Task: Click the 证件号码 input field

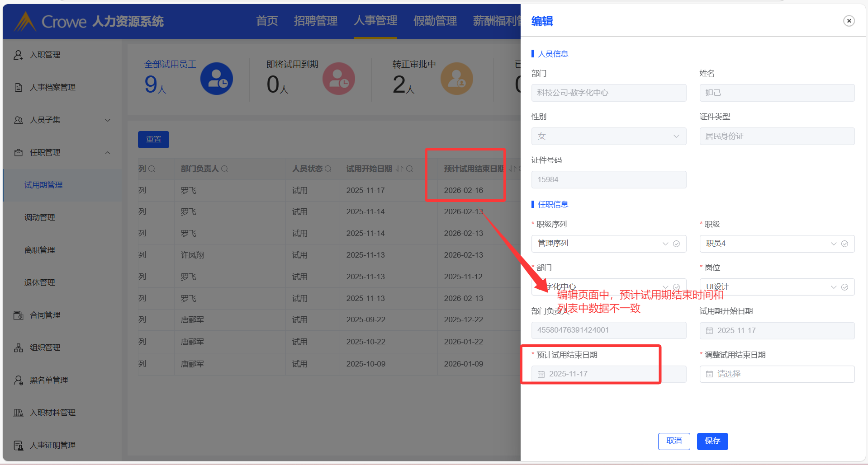Action: tap(609, 180)
